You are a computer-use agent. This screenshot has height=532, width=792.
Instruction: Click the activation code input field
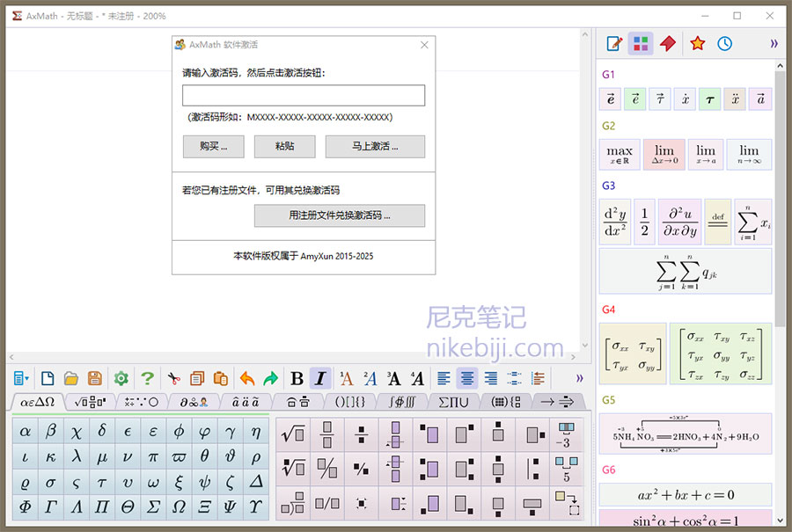pos(304,95)
